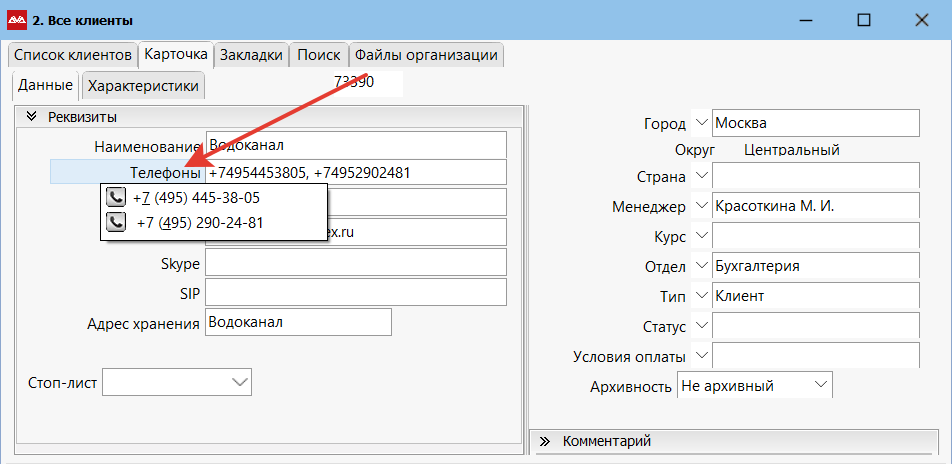Open the Стоп-лист combo box
Viewport: 952px width, 464px height.
coord(177,382)
